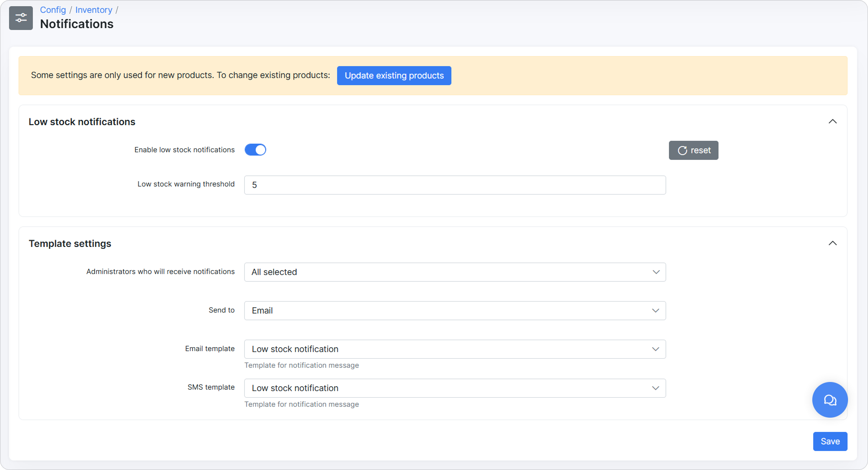The width and height of the screenshot is (868, 470).
Task: Collapse the Low stock notifications section chevron
Action: tap(833, 121)
